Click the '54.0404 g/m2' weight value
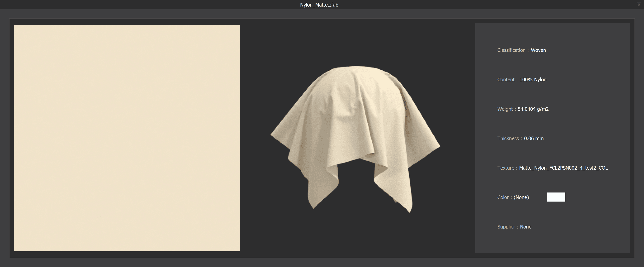The height and width of the screenshot is (267, 644). pyautogui.click(x=533, y=109)
